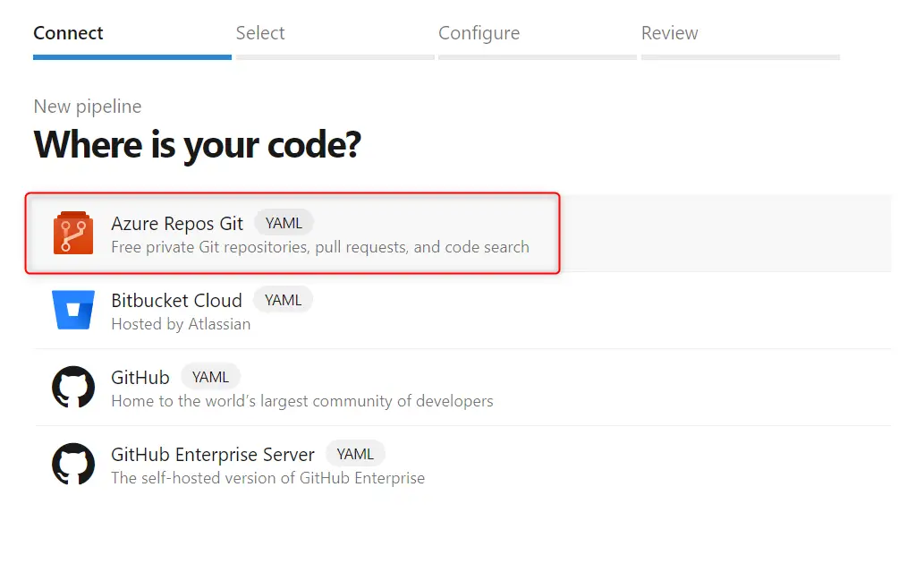Image resolution: width=924 pixels, height=581 pixels.
Task: Go to the Configure step tab
Action: pyautogui.click(x=538, y=40)
